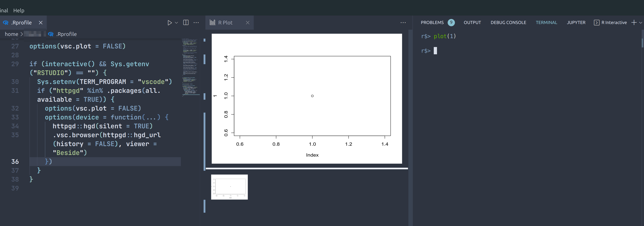This screenshot has height=226, width=644.
Task: Open the R Plot panel overflow menu
Action: click(x=403, y=23)
